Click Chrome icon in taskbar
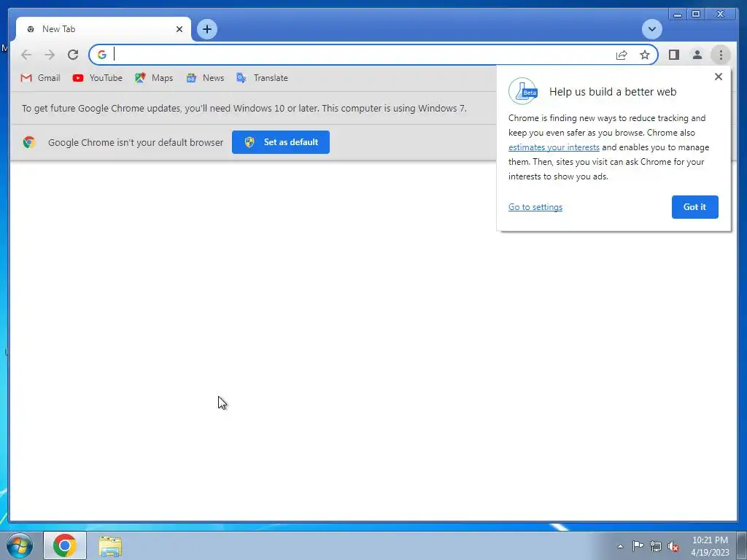Screen dimensions: 747x560 click(65, 545)
